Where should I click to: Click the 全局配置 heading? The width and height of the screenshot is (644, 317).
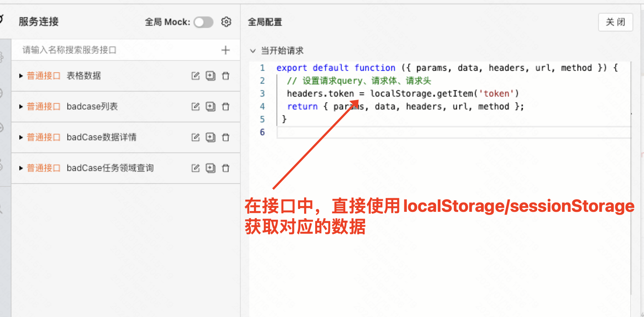pos(265,22)
